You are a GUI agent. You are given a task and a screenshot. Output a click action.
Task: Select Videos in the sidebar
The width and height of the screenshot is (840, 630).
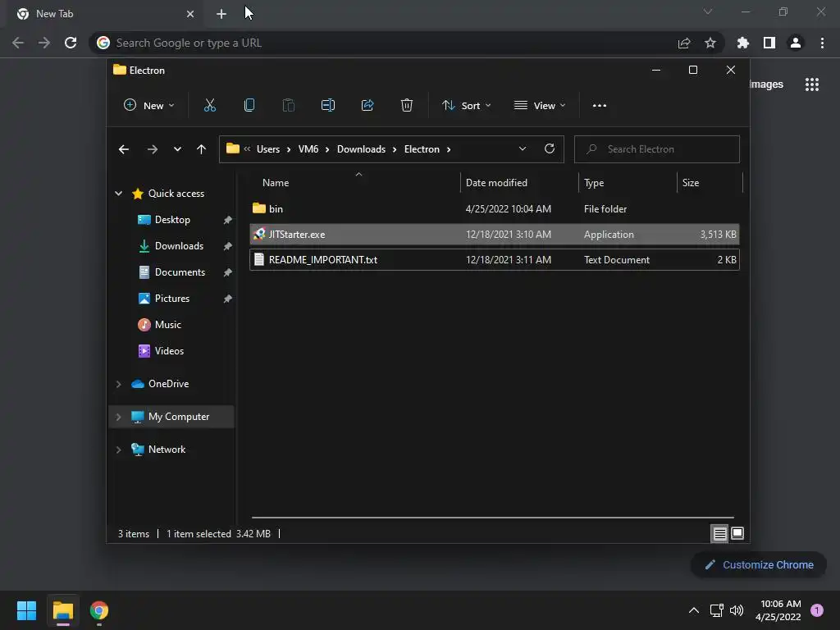pos(169,351)
